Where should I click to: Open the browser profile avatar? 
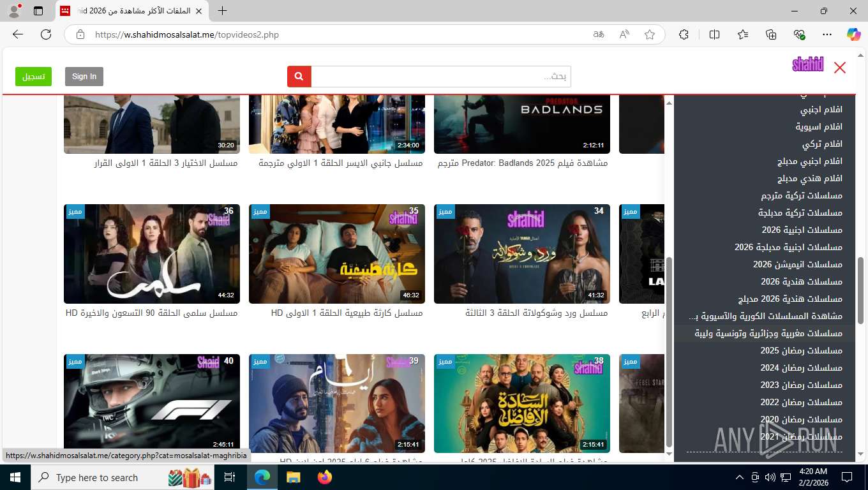pos(14,11)
